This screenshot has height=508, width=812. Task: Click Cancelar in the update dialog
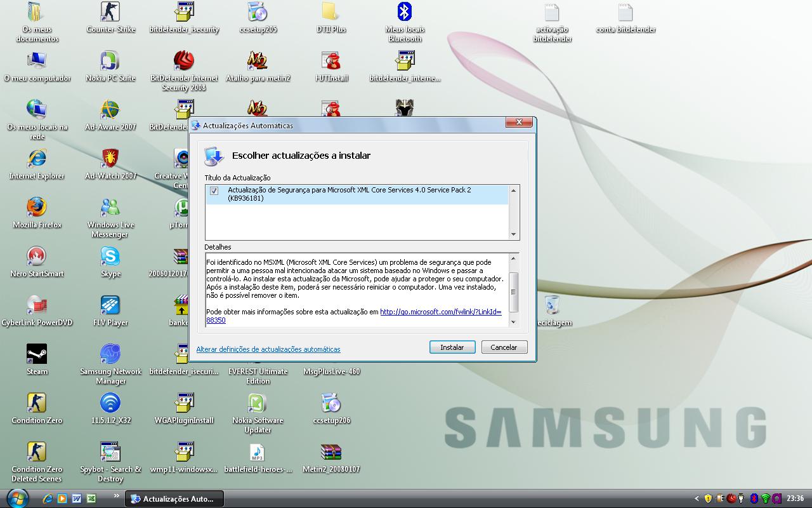coord(504,347)
